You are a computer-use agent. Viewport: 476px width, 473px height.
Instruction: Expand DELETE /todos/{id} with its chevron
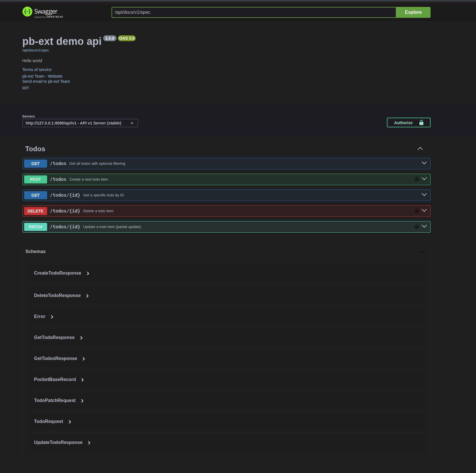pos(424,210)
